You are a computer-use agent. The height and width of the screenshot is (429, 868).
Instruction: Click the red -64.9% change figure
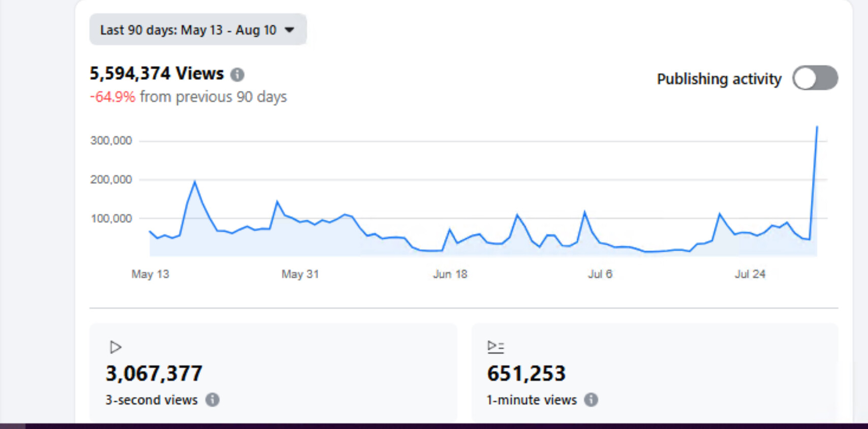[x=112, y=97]
